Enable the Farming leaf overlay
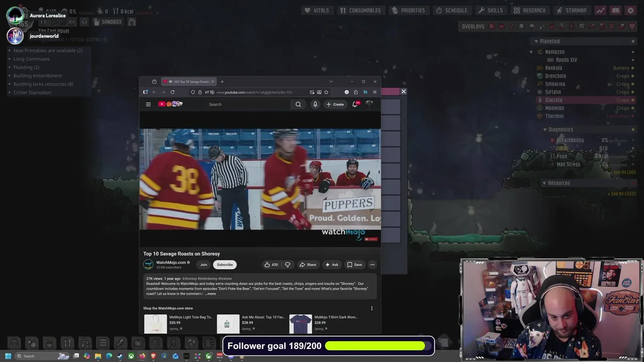 click(582, 26)
